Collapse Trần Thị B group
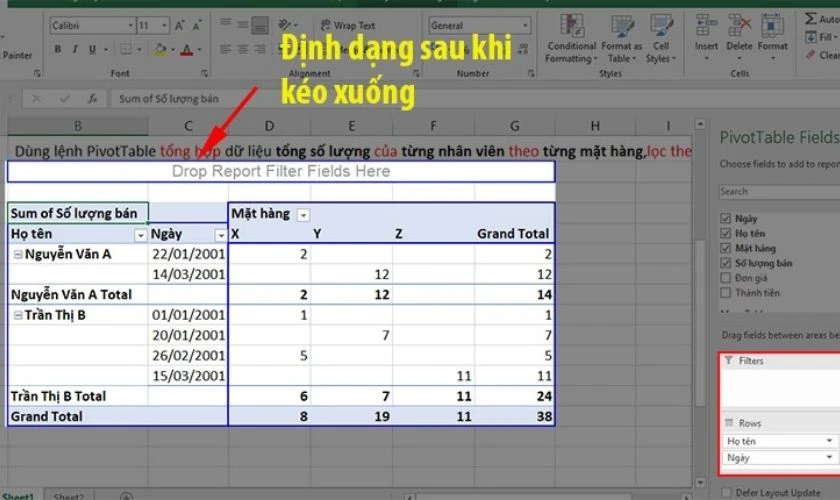The image size is (840, 500). tap(18, 315)
